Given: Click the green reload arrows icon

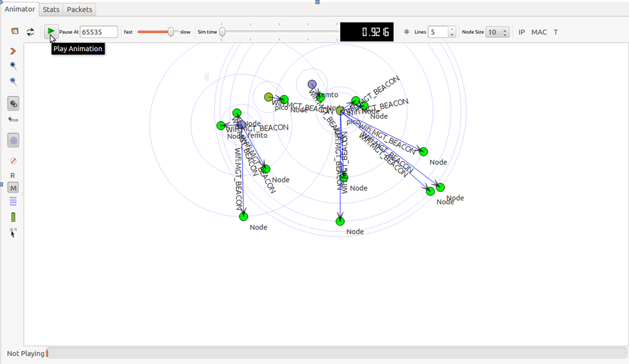Looking at the screenshot, I should [30, 31].
